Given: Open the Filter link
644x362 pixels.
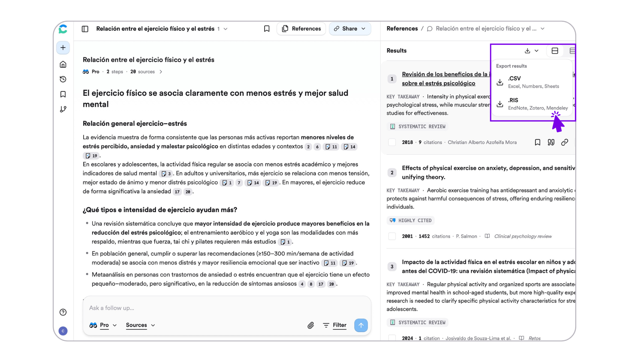Looking at the screenshot, I should pos(339,325).
